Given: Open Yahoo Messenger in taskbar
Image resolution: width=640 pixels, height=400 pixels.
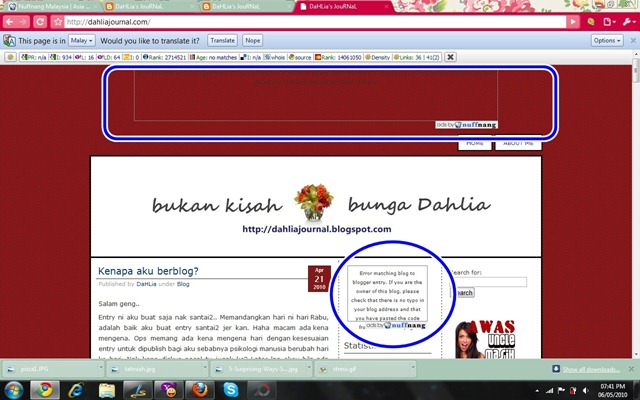Looking at the screenshot, I should pyautogui.click(x=168, y=390).
